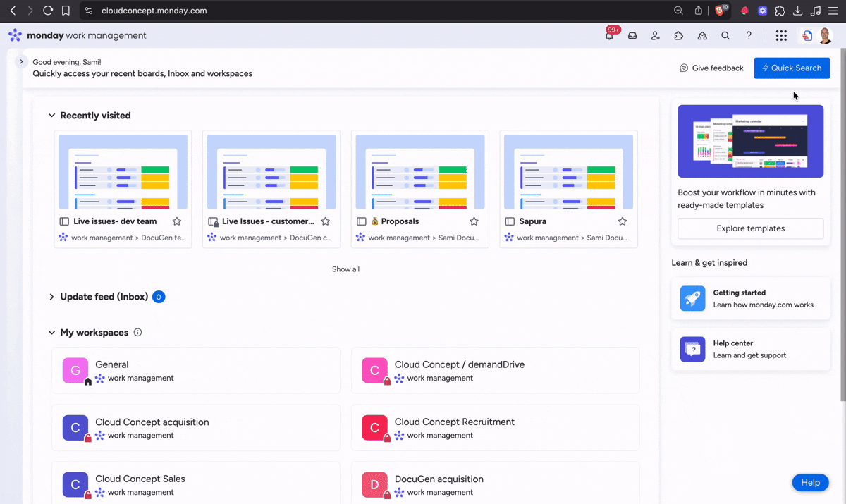Click the search magnifier in monday header
This screenshot has height=504, width=846.
point(725,35)
